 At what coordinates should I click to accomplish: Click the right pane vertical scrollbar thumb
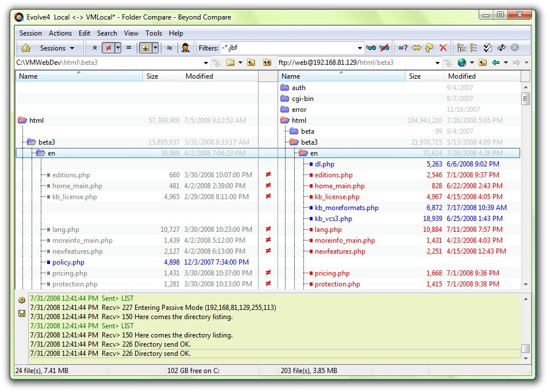pyautogui.click(x=525, y=99)
